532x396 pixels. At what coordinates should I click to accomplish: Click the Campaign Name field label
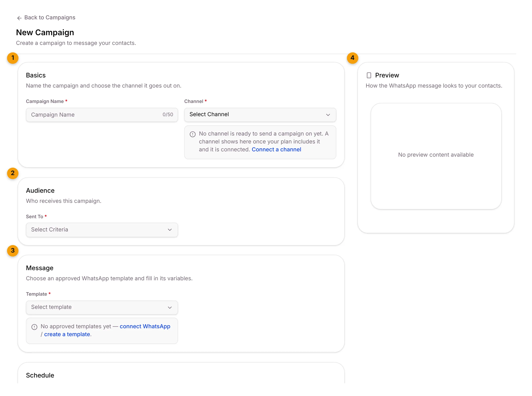[45, 101]
